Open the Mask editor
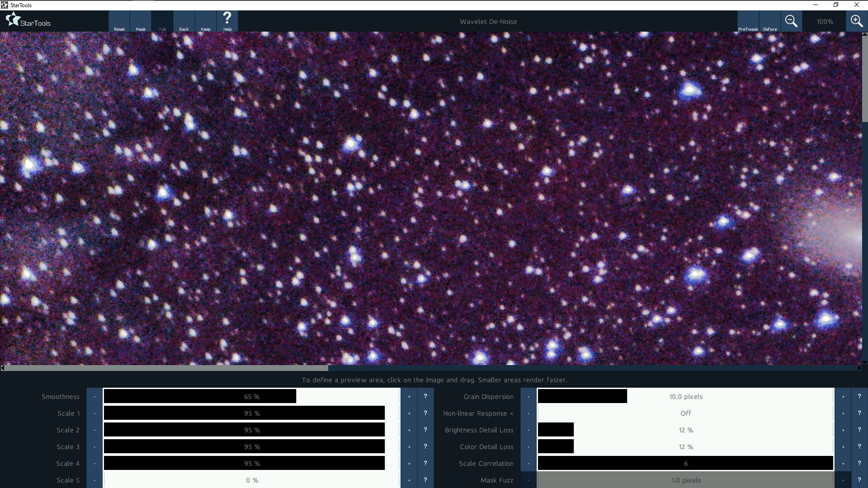This screenshot has height=488, width=868. pyautogui.click(x=141, y=21)
